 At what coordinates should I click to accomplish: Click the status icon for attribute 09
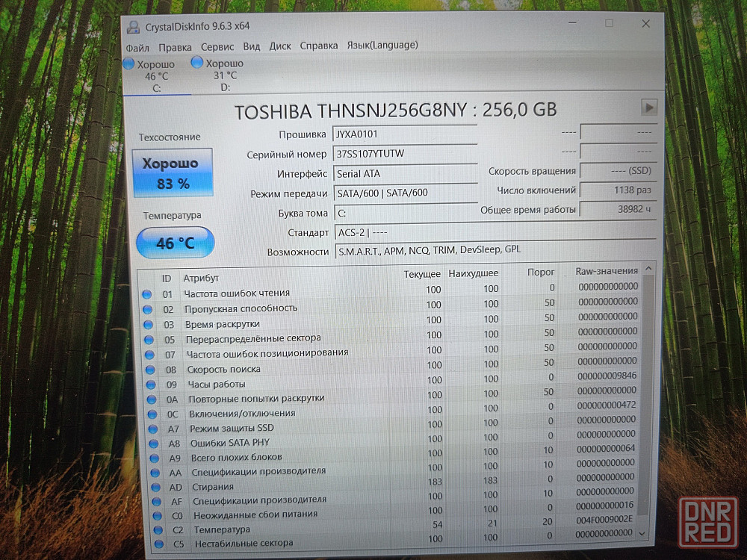coord(151,385)
